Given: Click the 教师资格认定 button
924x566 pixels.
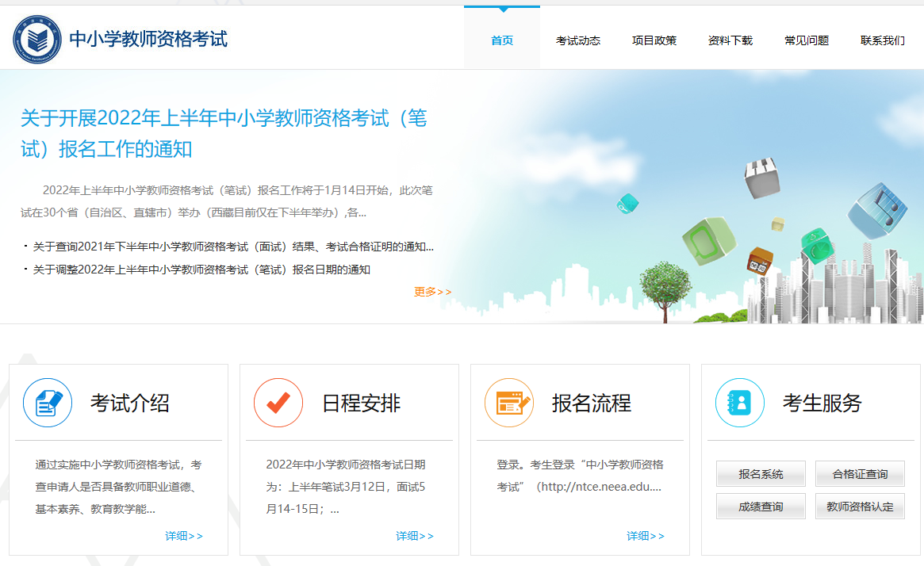Looking at the screenshot, I should pos(860,506).
